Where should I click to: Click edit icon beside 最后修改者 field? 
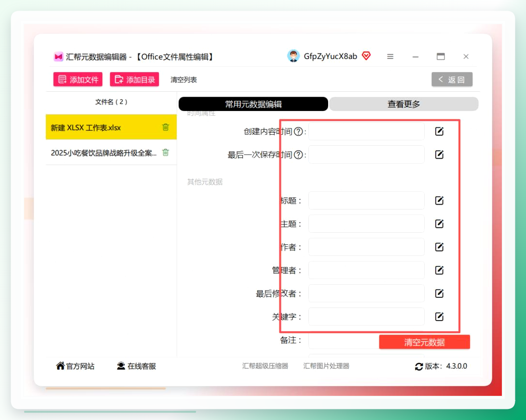click(439, 293)
